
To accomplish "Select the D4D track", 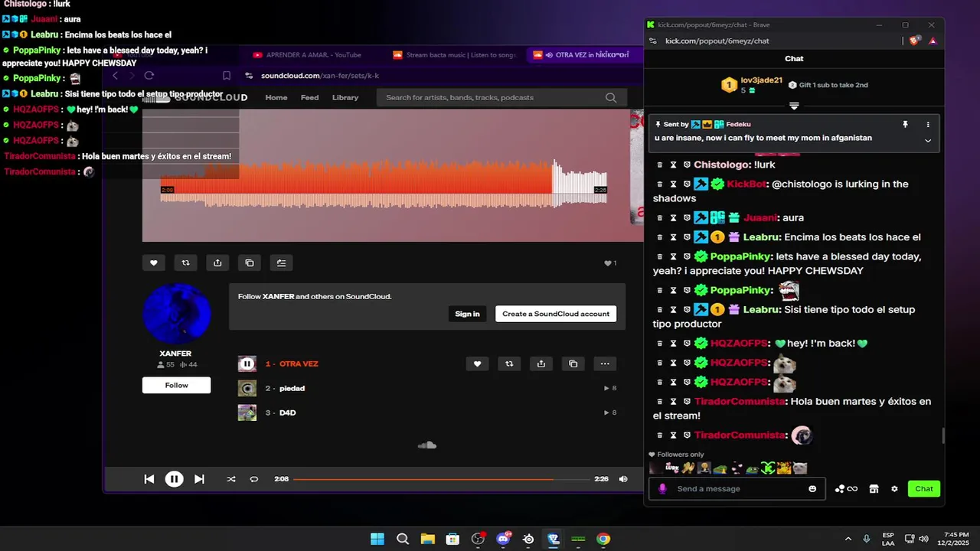I will click(287, 412).
